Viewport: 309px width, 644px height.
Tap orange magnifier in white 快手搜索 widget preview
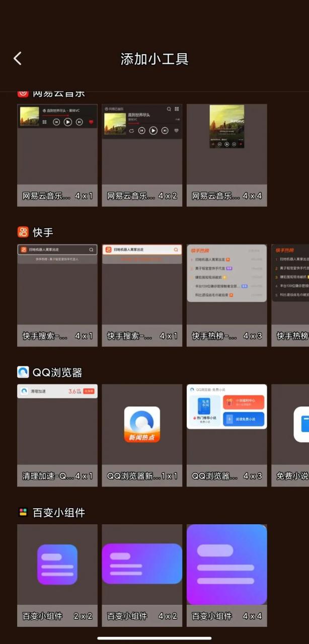(176, 250)
